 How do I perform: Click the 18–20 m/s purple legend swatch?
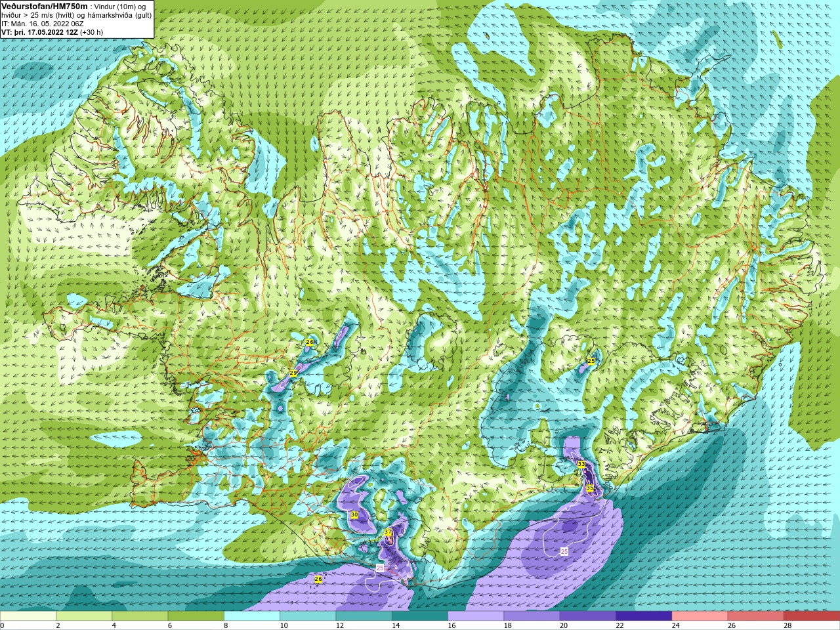point(532,616)
